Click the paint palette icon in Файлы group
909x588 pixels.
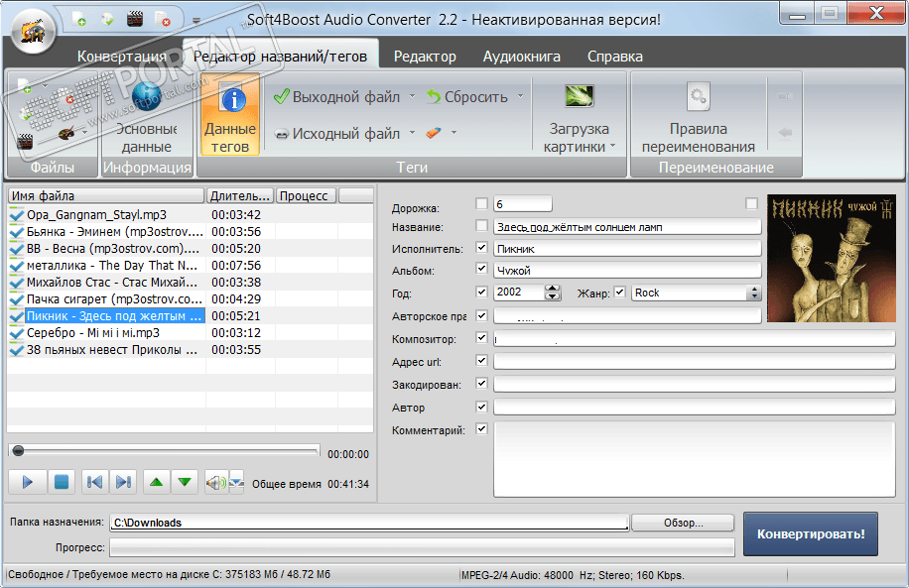pyautogui.click(x=66, y=133)
